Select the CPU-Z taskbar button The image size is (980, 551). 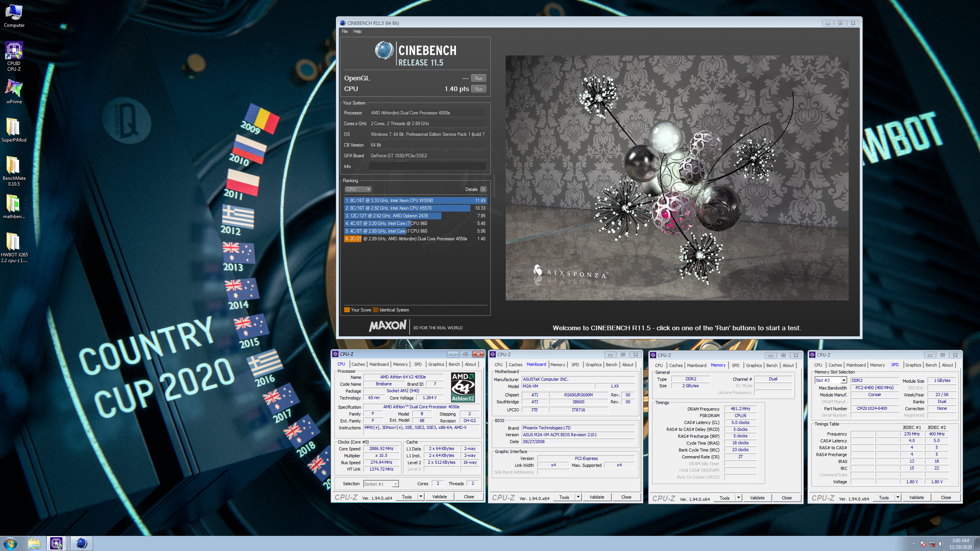click(x=56, y=543)
